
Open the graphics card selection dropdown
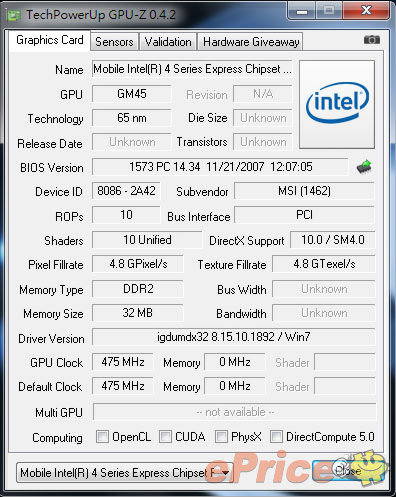pos(124,472)
